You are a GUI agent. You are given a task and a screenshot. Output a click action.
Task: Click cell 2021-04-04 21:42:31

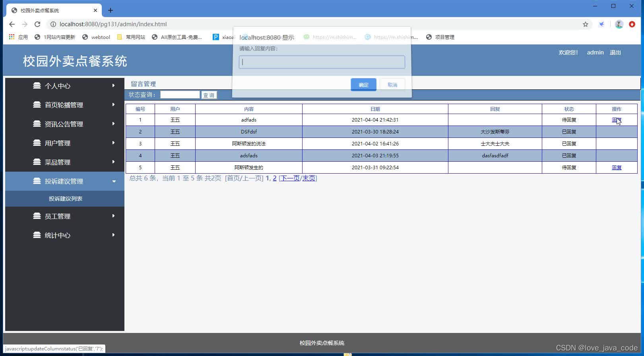coord(375,120)
